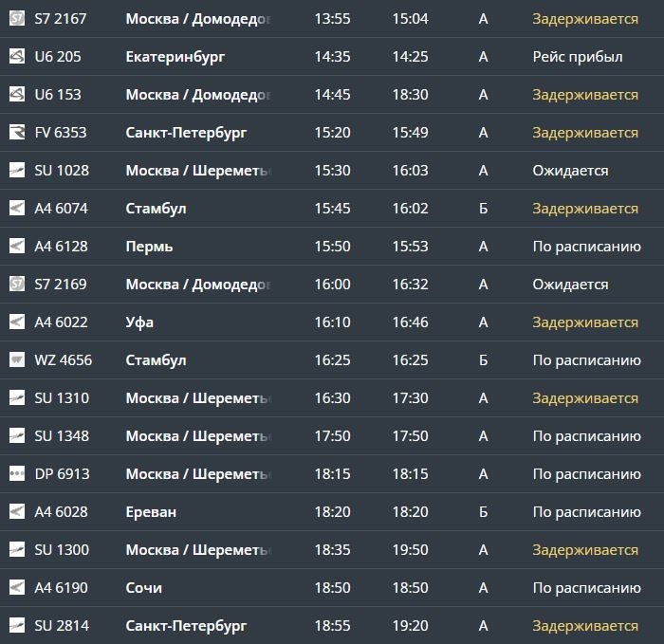
Task: Click terminal Б for flight A4 6028
Action: click(483, 511)
